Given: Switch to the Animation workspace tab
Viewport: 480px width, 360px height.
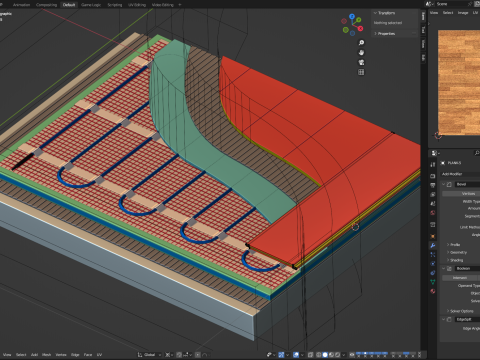Looking at the screenshot, I should (x=21, y=5).
